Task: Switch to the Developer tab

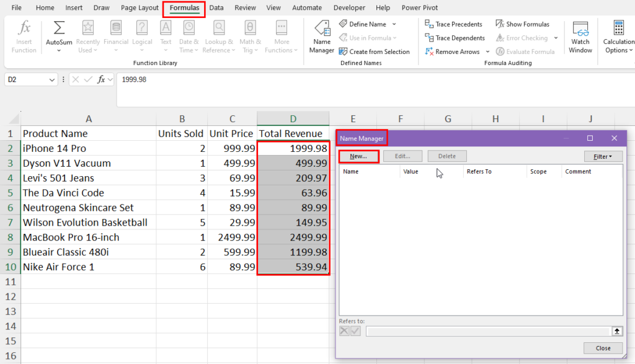Action: [349, 7]
